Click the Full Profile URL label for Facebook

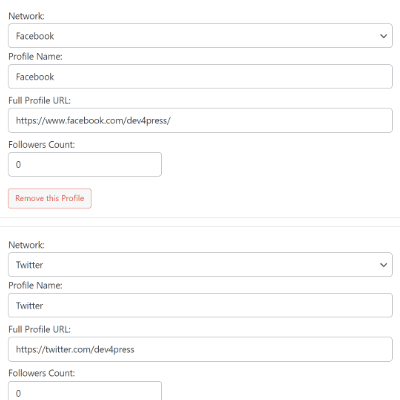point(39,101)
